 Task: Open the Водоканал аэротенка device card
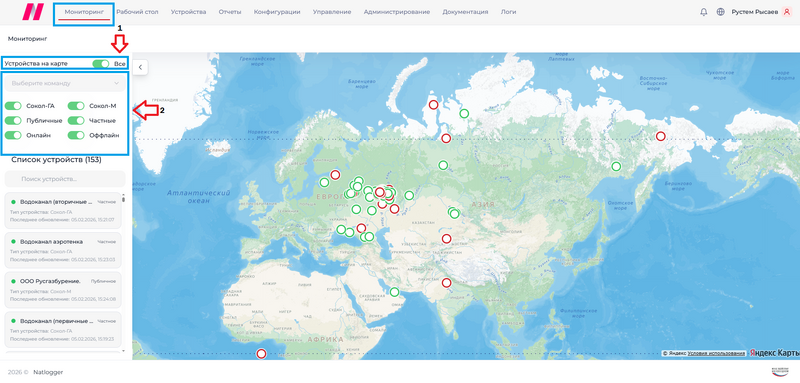pyautogui.click(x=63, y=250)
